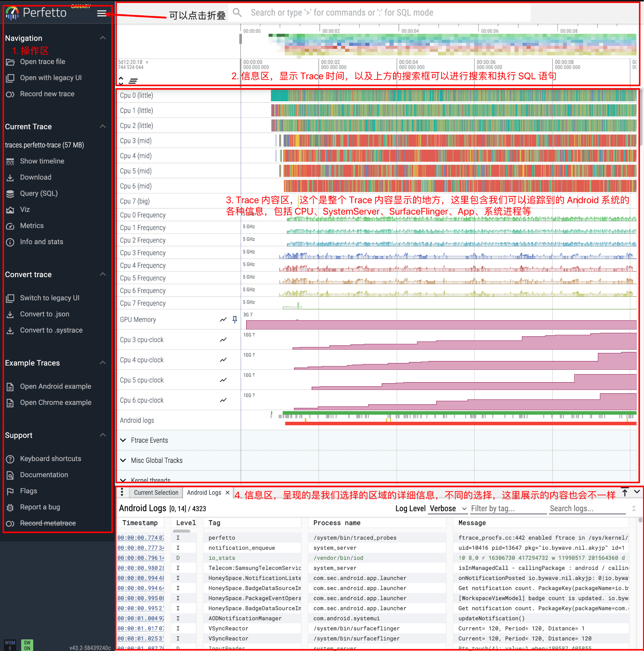
Task: Download the current trace
Action: click(x=35, y=177)
